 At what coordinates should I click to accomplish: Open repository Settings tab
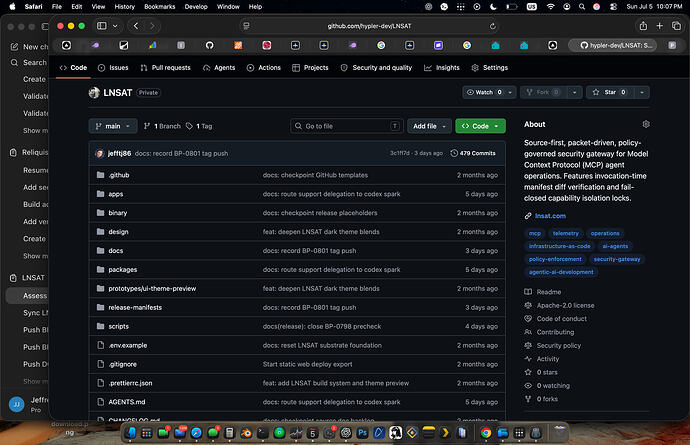click(x=490, y=68)
